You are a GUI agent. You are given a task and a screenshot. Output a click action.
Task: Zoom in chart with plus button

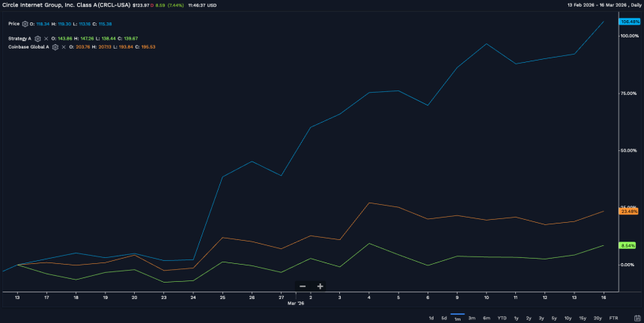320,286
